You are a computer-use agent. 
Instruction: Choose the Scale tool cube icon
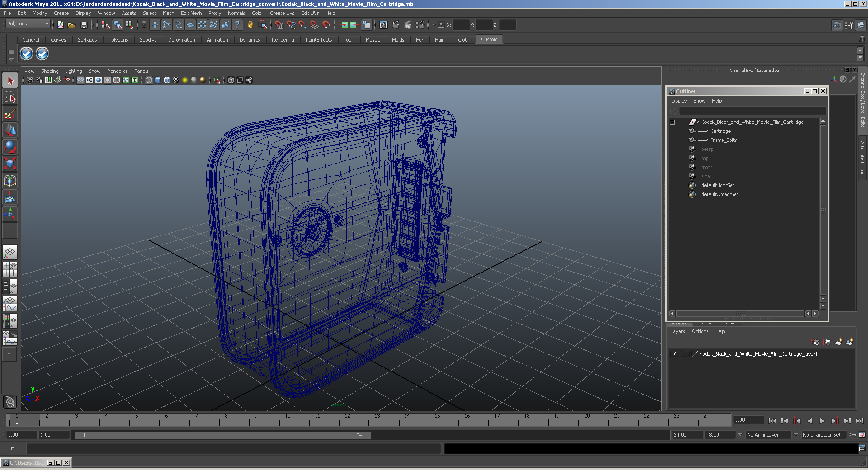[10, 163]
